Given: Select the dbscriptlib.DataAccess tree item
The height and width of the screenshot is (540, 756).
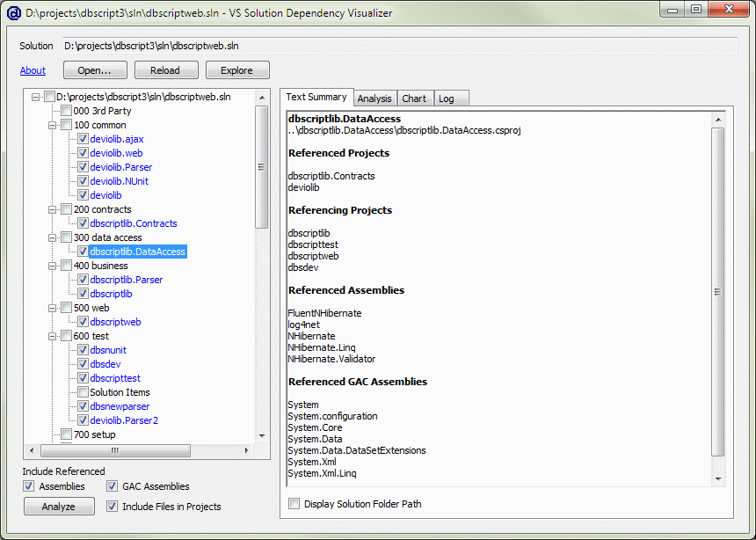Looking at the screenshot, I should point(137,252).
